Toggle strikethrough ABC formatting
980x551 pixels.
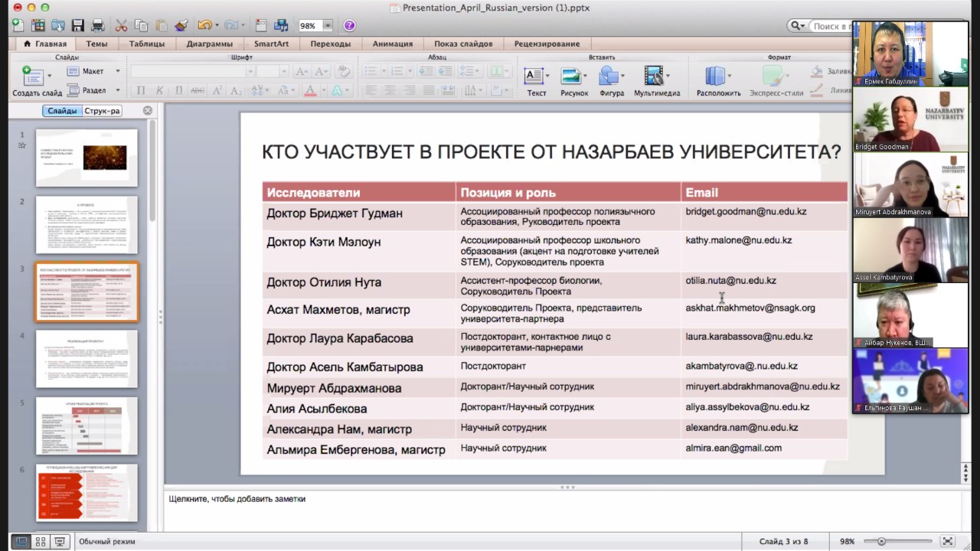pyautogui.click(x=198, y=90)
